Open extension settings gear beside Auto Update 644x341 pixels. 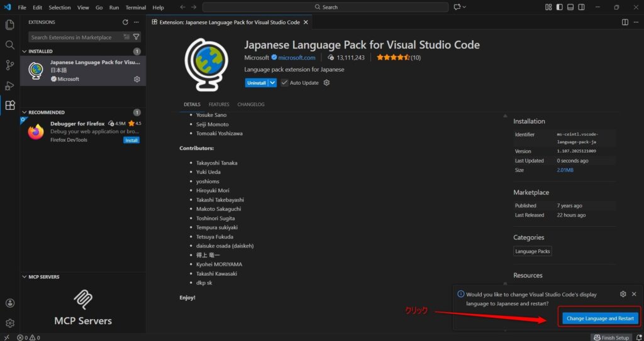point(326,82)
